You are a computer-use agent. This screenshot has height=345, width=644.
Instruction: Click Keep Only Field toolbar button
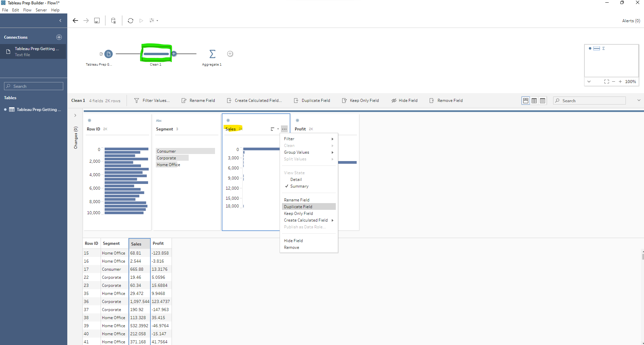tap(360, 101)
